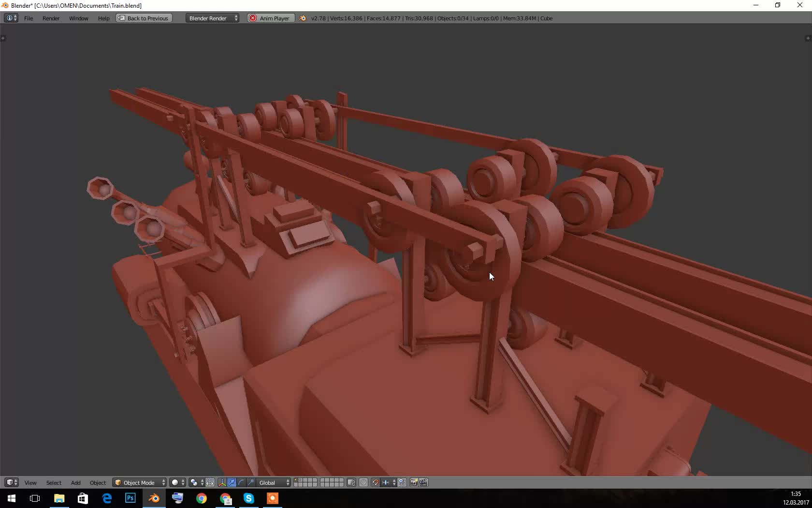Click the OpenGL render still image icon
This screenshot has height=508, width=812.
[414, 482]
